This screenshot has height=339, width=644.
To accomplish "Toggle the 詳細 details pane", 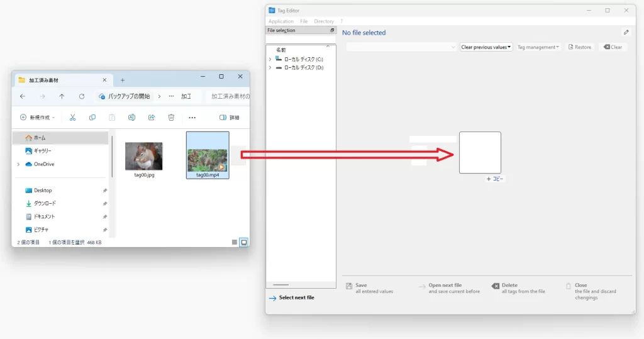I will [x=229, y=118].
